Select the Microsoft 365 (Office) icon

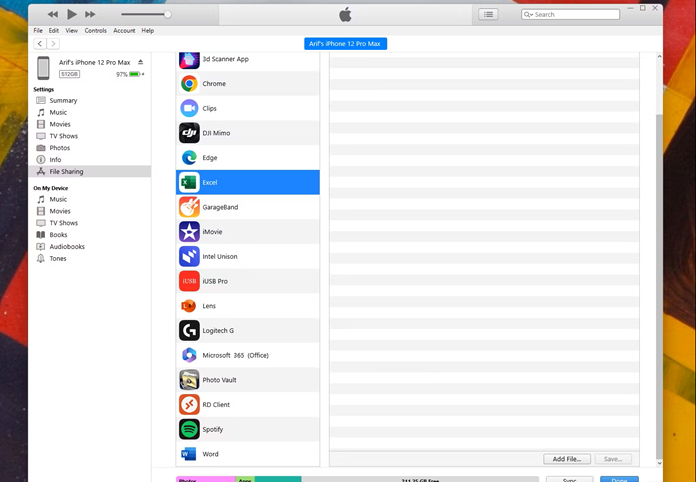(x=189, y=355)
